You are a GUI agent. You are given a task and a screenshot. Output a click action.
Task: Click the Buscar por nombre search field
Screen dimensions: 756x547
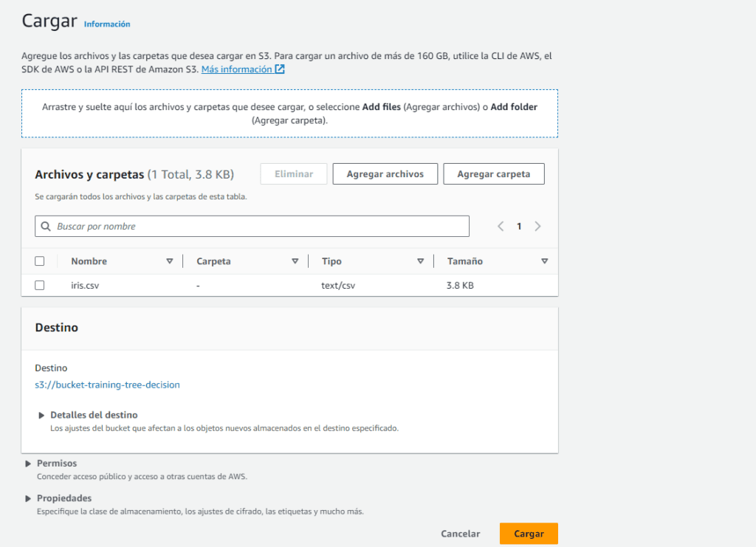[x=258, y=227]
